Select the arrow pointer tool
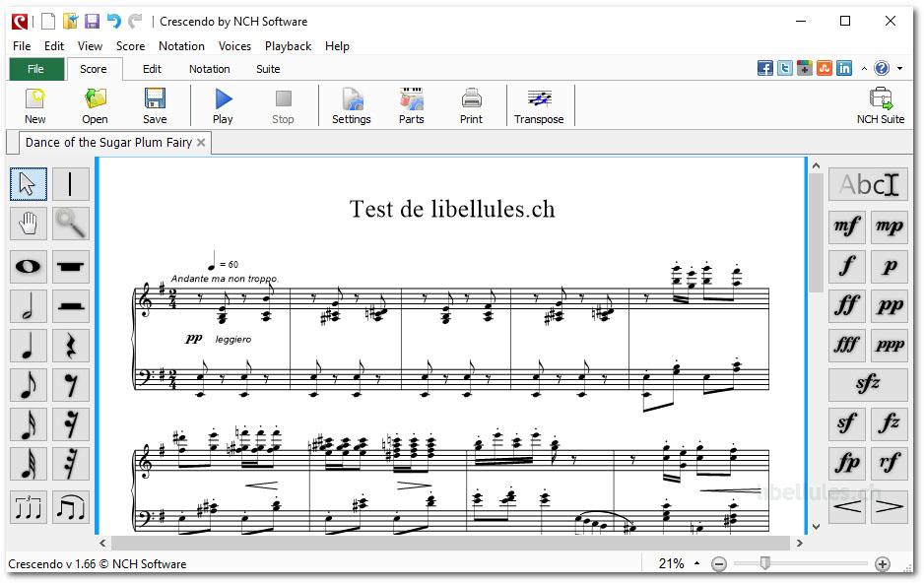Screen dimensions: 924x583 [28, 184]
